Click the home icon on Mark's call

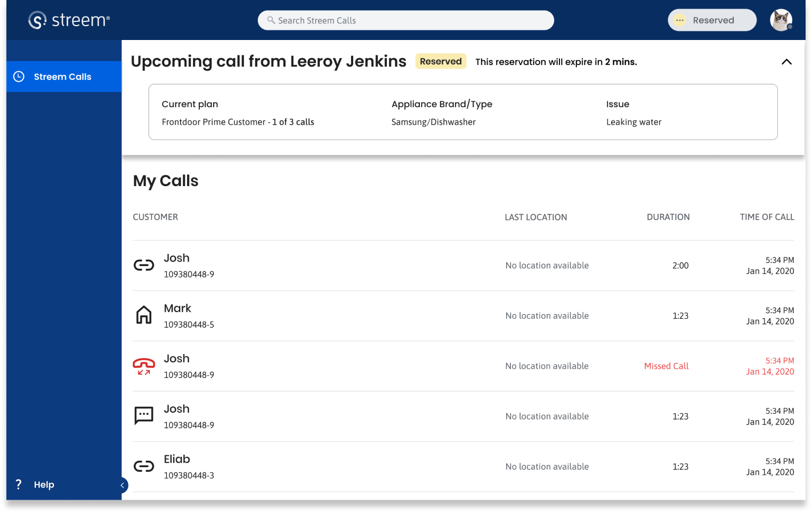pyautogui.click(x=144, y=315)
